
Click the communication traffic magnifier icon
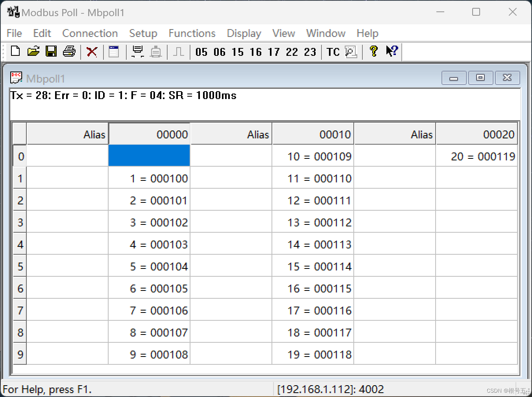351,51
